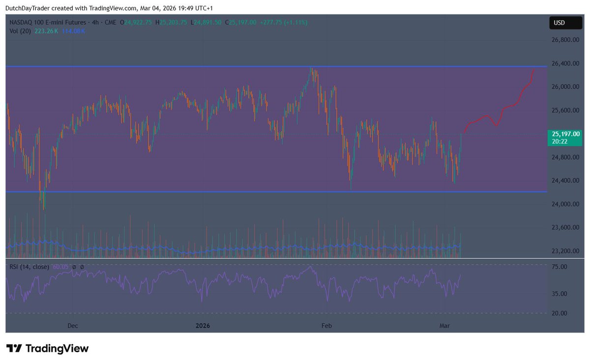Select the 2026 label on the time axis
This screenshot has height=364, width=590.
click(203, 325)
